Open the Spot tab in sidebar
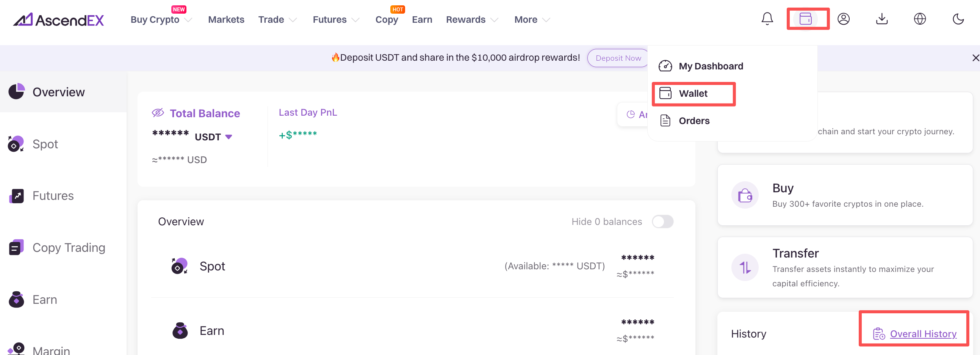The width and height of the screenshot is (980, 355). [x=45, y=144]
